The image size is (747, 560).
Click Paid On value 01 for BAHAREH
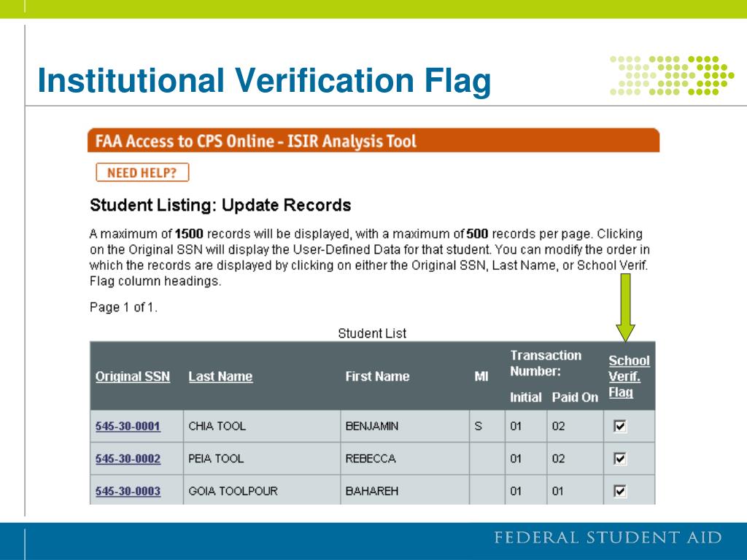(557, 491)
